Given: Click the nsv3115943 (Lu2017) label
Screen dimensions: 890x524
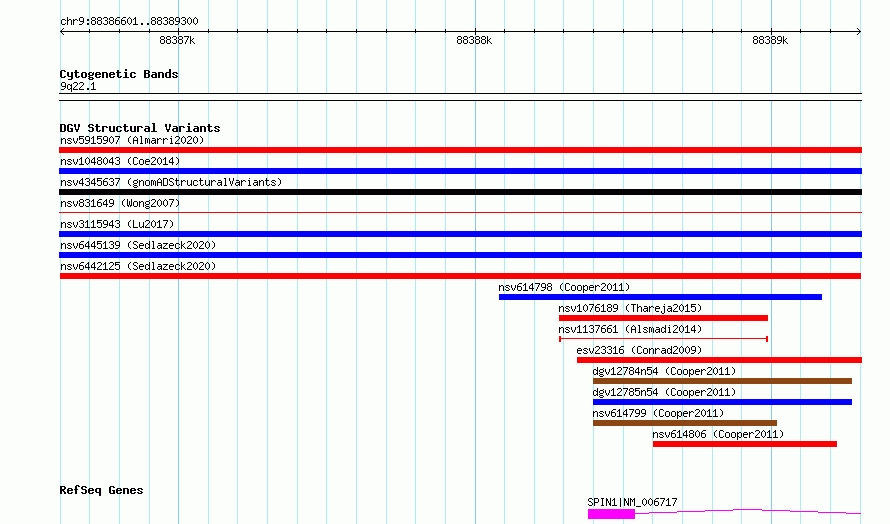Looking at the screenshot, I should (117, 224).
